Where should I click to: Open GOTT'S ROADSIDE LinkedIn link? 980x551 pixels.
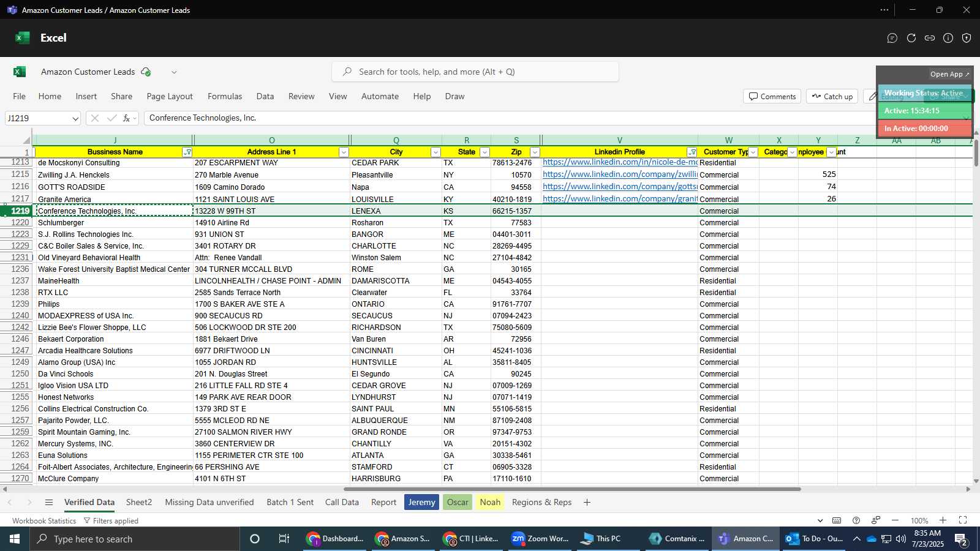tap(620, 187)
